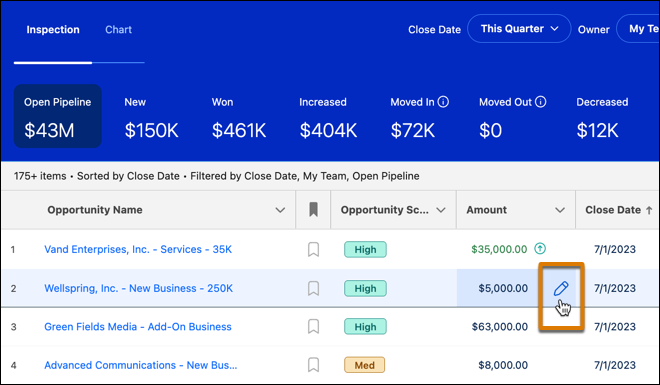Click the High score badge for Green Fields Media
The height and width of the screenshot is (385, 660).
365,327
